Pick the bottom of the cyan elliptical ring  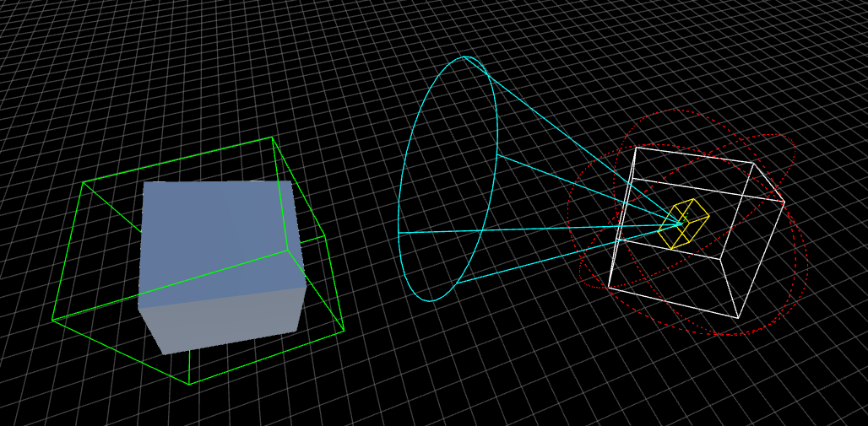431,300
